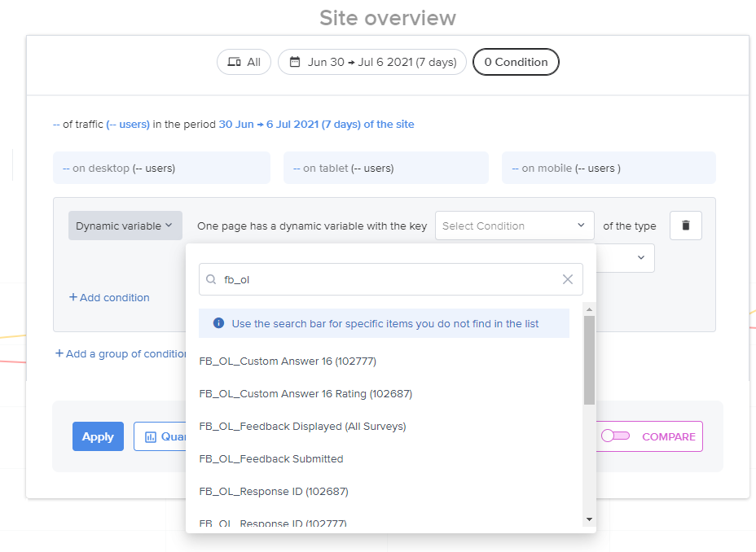
Task: Expand the type dropdown chevron
Action: [641, 258]
